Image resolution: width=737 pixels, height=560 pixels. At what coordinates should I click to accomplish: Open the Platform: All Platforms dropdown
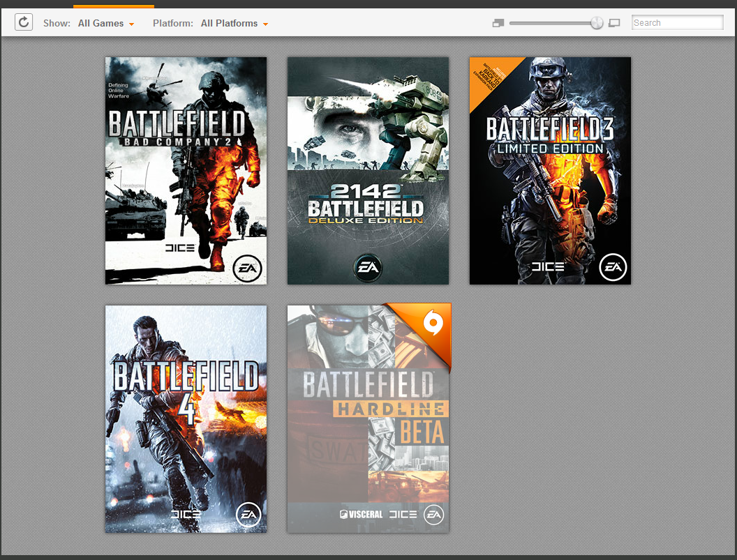point(234,23)
